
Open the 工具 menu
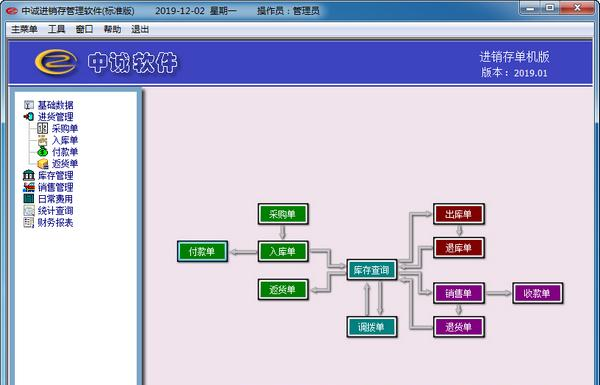click(x=56, y=29)
